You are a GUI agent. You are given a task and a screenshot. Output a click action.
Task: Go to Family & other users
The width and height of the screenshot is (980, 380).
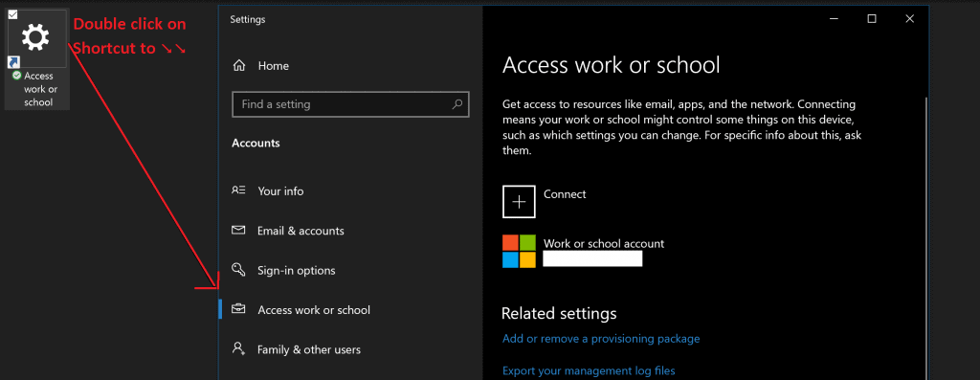pyautogui.click(x=308, y=349)
